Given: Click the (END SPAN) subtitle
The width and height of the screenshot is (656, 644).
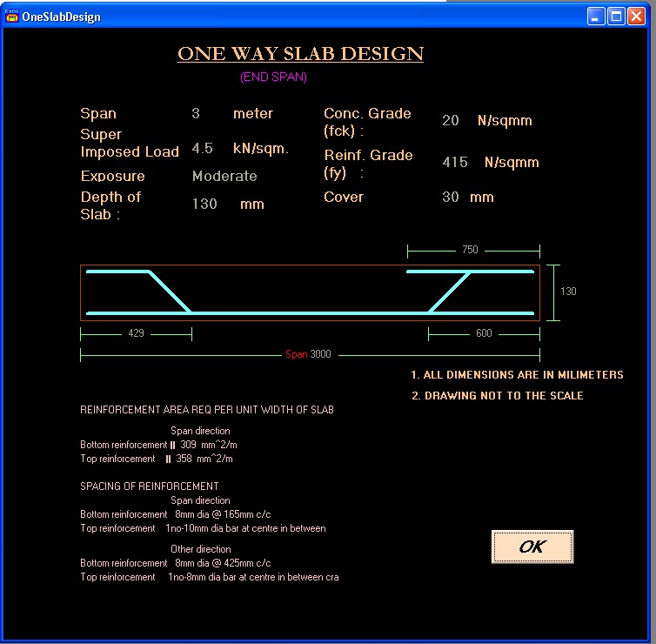Looking at the screenshot, I should 273,77.
